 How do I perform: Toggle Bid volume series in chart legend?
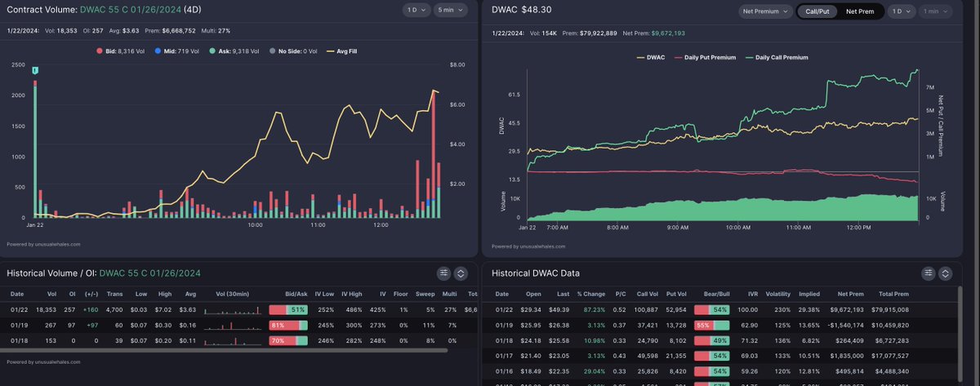coord(121,51)
